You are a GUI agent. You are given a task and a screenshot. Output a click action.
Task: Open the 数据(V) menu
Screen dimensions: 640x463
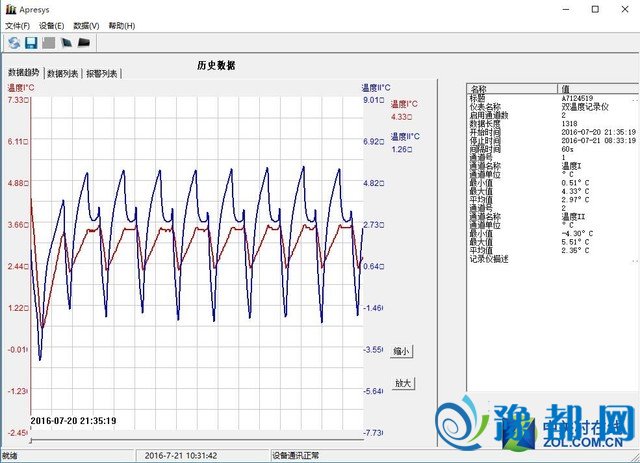click(x=86, y=25)
